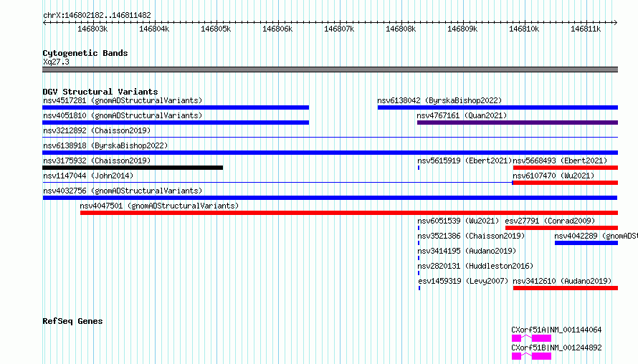The image size is (638, 364).
Task: Click the red bar of nsv6107470
Action: [x=565, y=183]
